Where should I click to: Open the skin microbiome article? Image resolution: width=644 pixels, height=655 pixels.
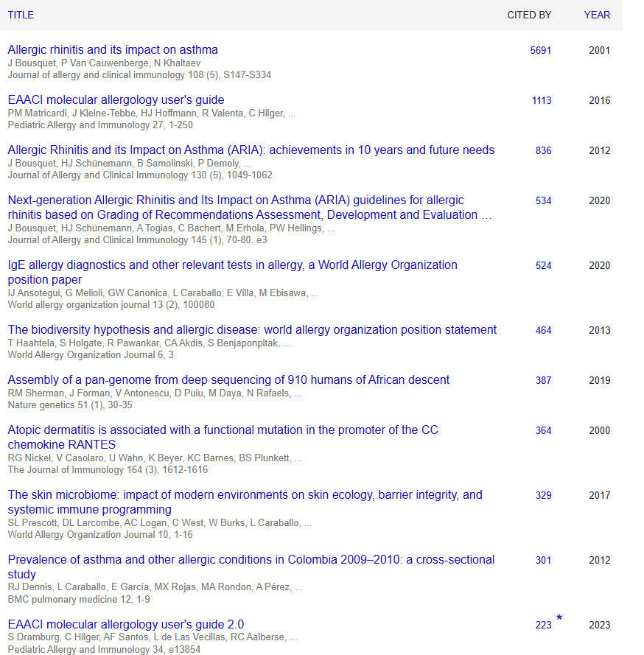pos(245,502)
